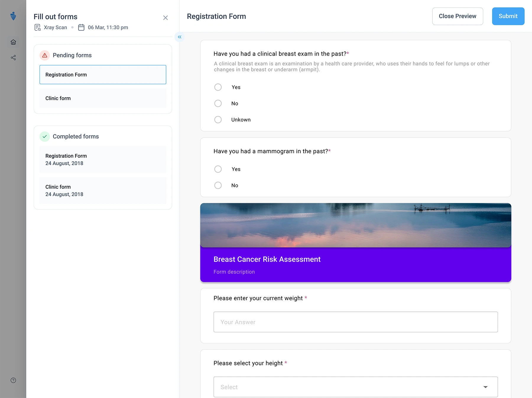Viewport: 532px width, 398px height.
Task: Click the calendar icon beside the date
Action: (81, 27)
